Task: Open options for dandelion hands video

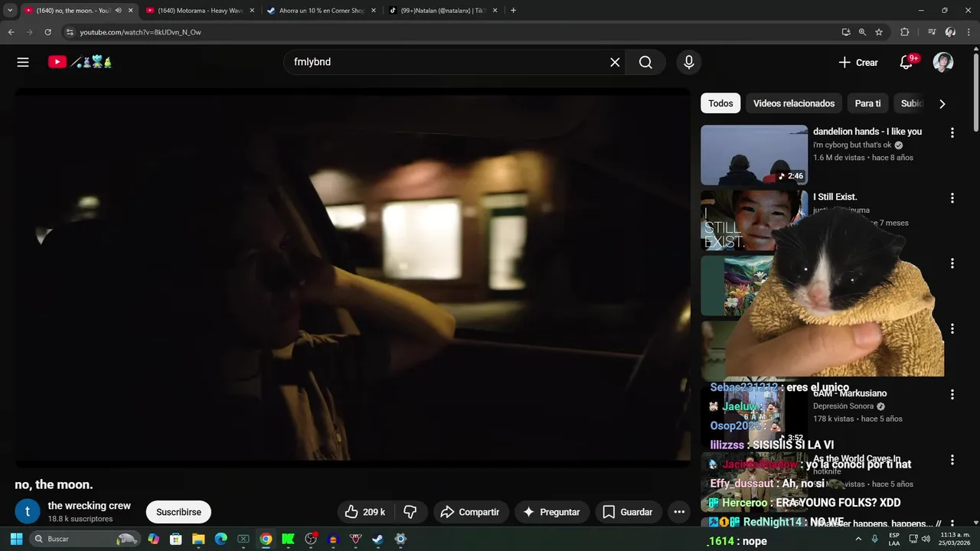Action: click(952, 132)
